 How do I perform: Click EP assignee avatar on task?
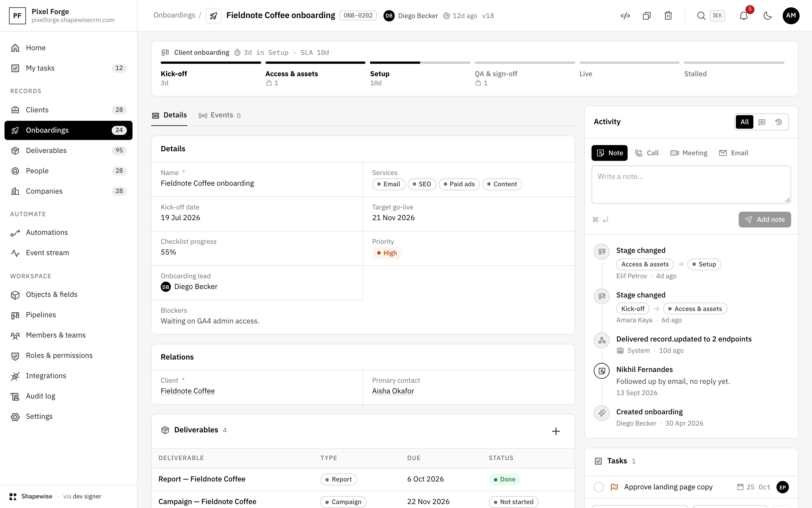point(782,487)
